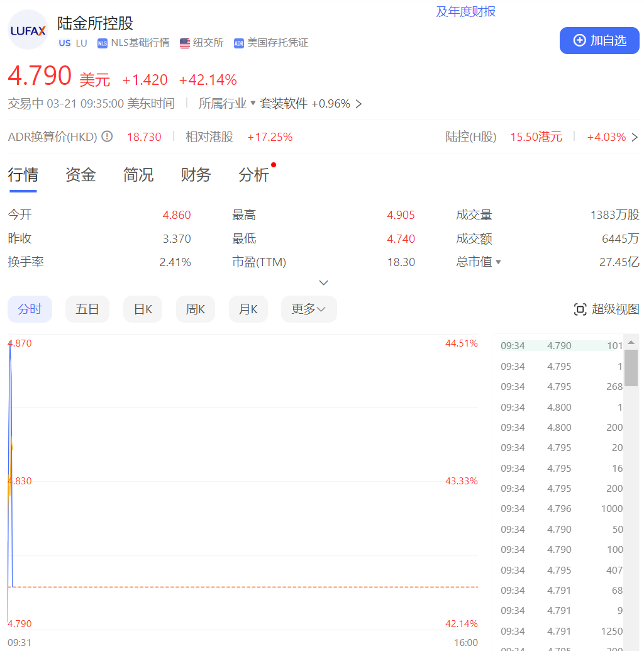Switch to the 行情 tab
The height and width of the screenshot is (651, 644).
pos(23,175)
